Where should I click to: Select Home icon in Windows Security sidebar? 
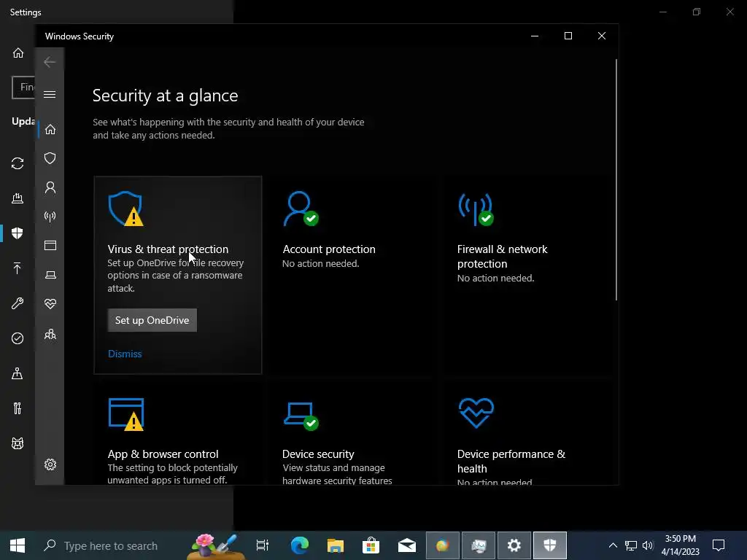(50, 130)
